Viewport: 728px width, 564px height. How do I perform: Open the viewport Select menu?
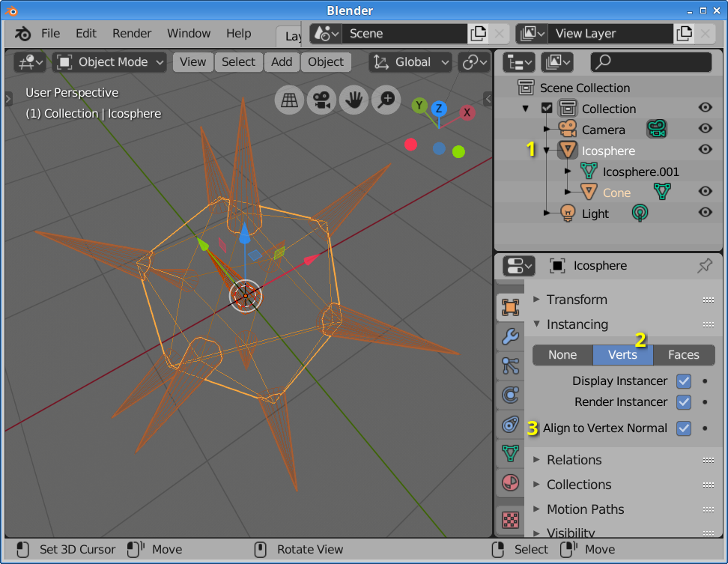[238, 61]
